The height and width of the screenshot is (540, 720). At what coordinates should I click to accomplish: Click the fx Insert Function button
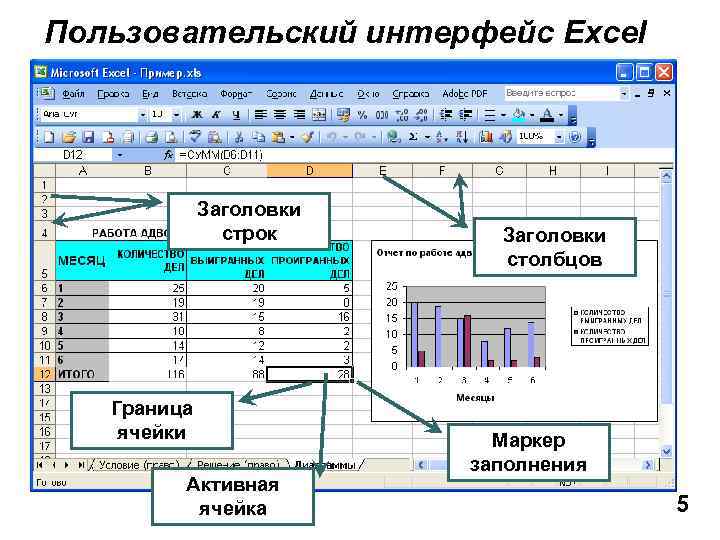pos(169,155)
